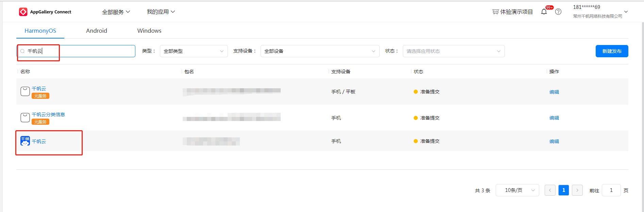Viewport: 644px width, 212px height.
Task: Click the 体验演示项目 icon
Action: pyautogui.click(x=495, y=12)
